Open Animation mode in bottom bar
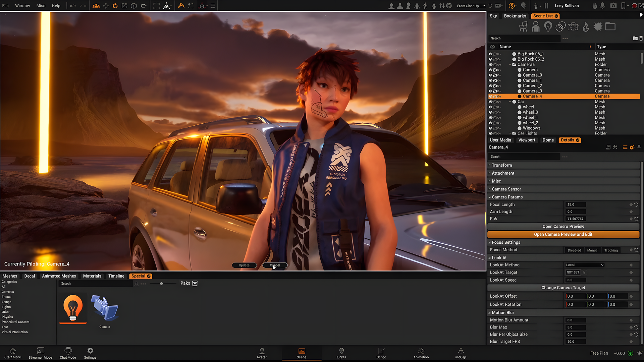 click(421, 353)
